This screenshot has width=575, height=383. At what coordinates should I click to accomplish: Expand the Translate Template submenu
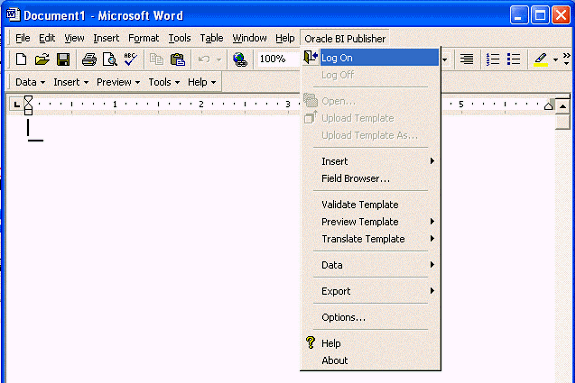(x=370, y=239)
